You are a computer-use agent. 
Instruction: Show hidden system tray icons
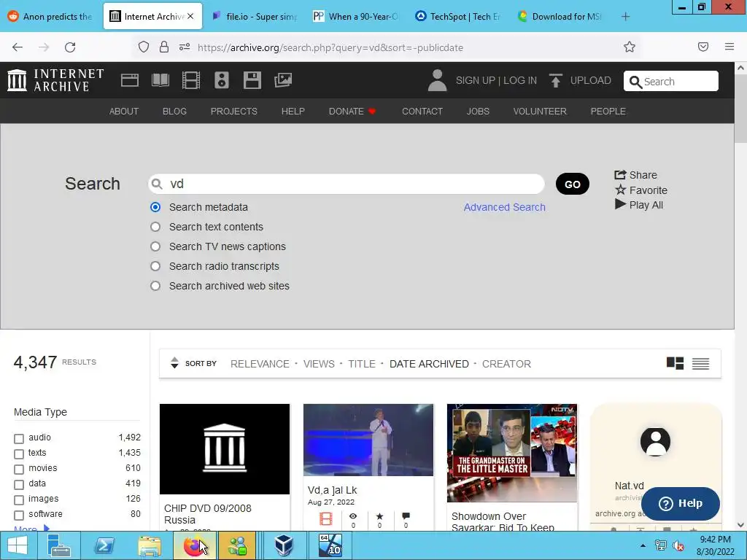643,545
